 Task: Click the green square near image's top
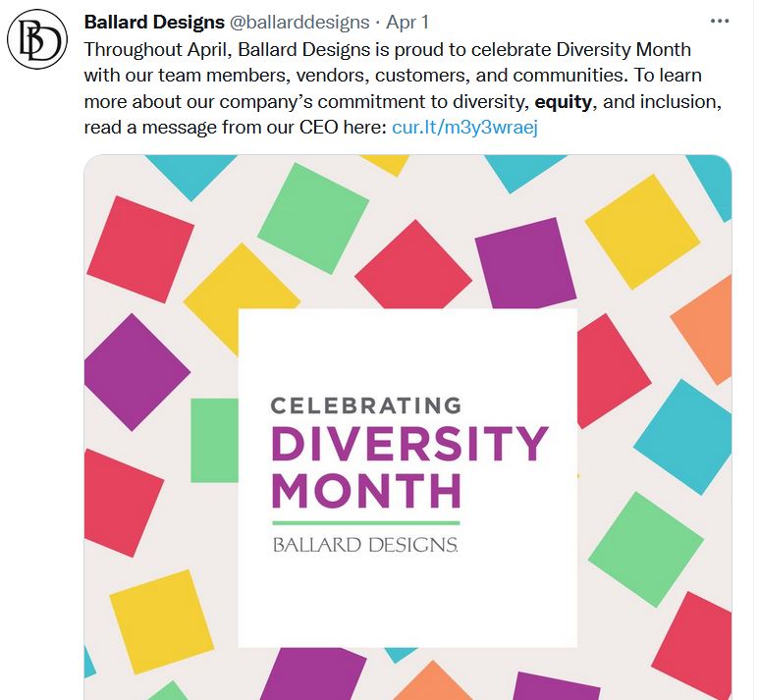pos(313,217)
